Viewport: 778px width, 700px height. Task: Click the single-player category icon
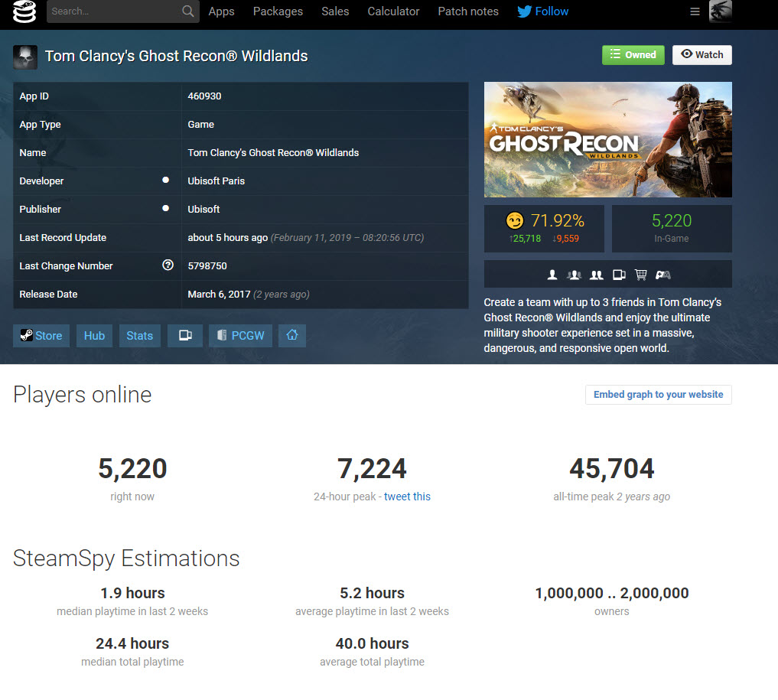coord(552,275)
